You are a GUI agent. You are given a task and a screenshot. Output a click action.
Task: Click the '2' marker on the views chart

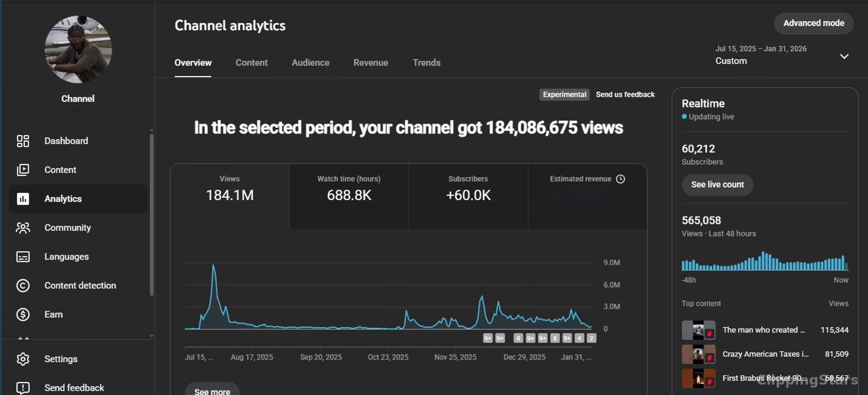click(x=592, y=338)
